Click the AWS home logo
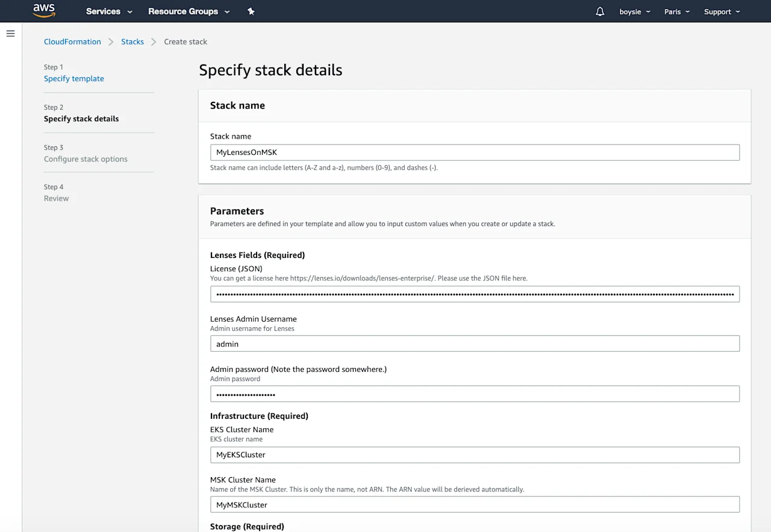The image size is (771, 532). [x=43, y=10]
